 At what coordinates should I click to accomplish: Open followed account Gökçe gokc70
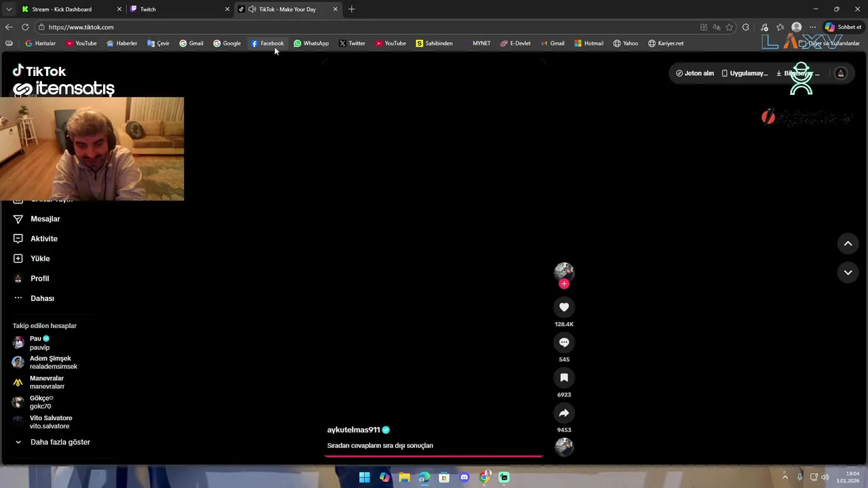(33, 402)
